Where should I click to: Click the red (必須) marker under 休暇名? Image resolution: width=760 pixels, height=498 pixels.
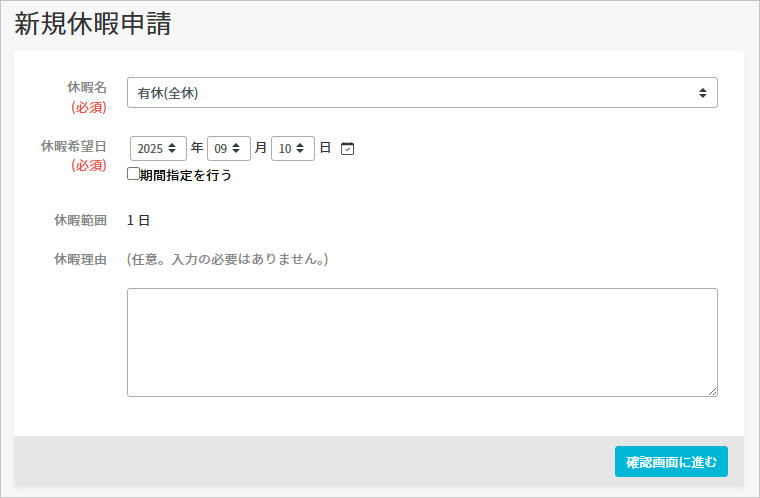click(88, 107)
